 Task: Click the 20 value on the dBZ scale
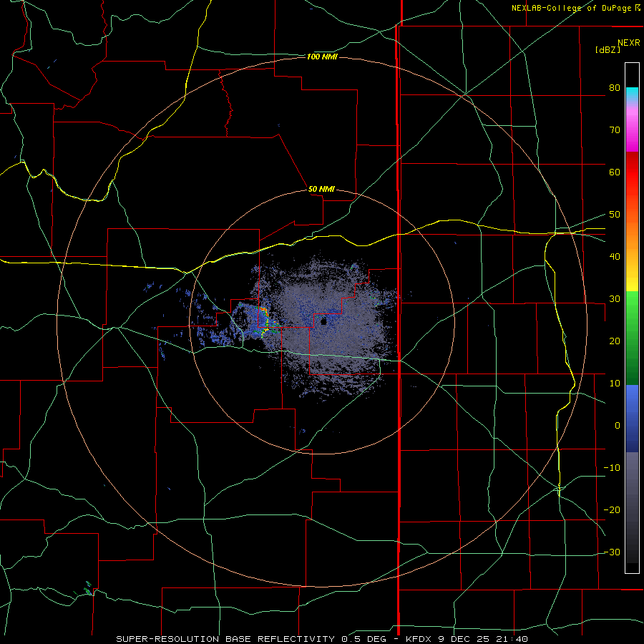point(615,341)
